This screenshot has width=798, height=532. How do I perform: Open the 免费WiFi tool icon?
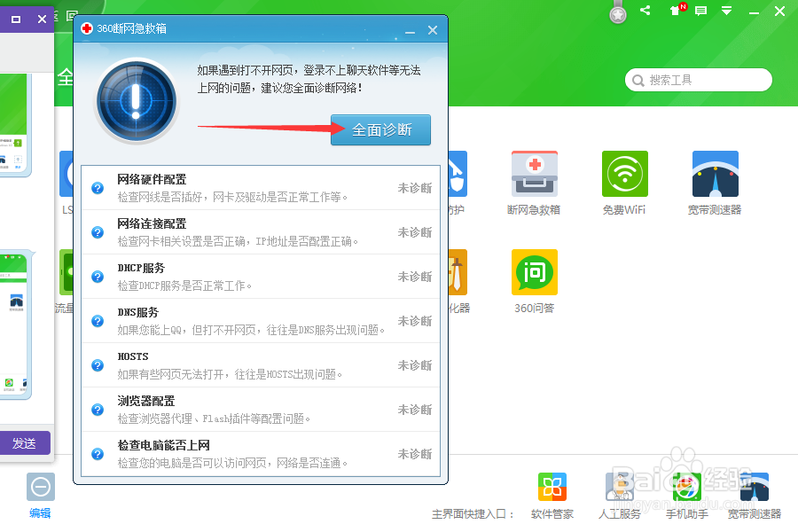click(624, 174)
